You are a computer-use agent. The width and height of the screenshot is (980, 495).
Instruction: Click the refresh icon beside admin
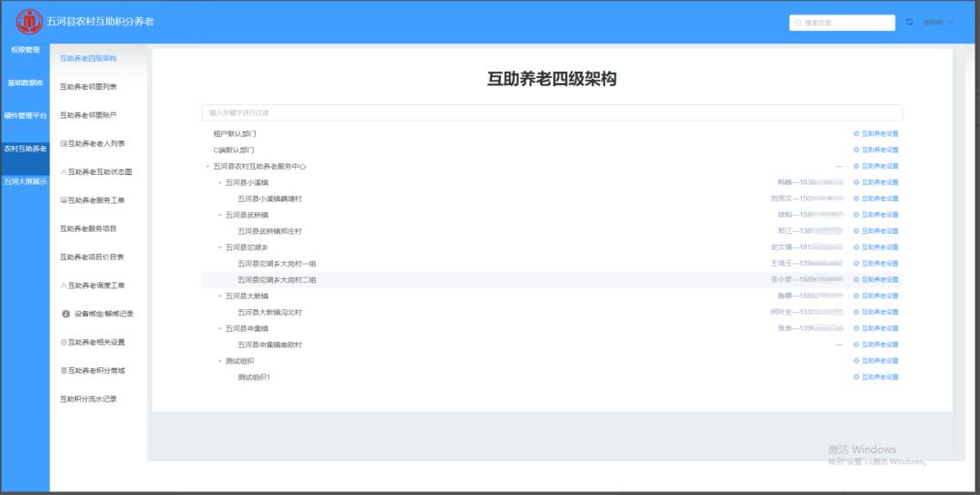click(909, 22)
